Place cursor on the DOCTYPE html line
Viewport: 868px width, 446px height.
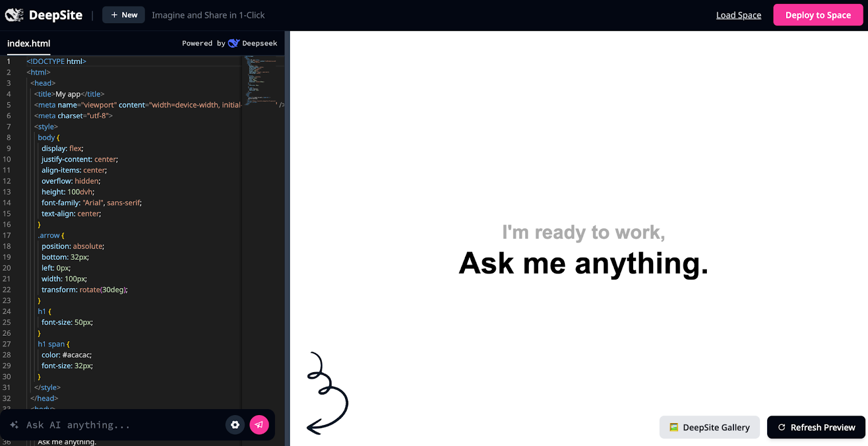56,61
